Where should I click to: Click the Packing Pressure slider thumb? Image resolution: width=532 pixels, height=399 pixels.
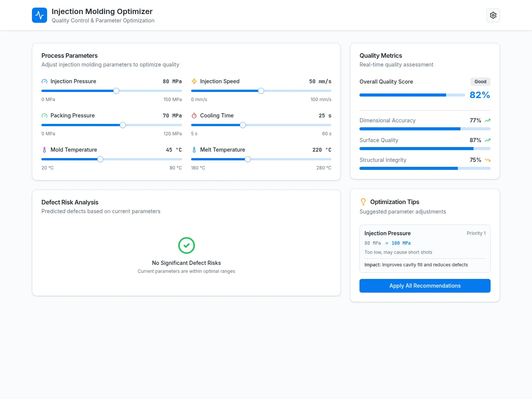click(123, 125)
